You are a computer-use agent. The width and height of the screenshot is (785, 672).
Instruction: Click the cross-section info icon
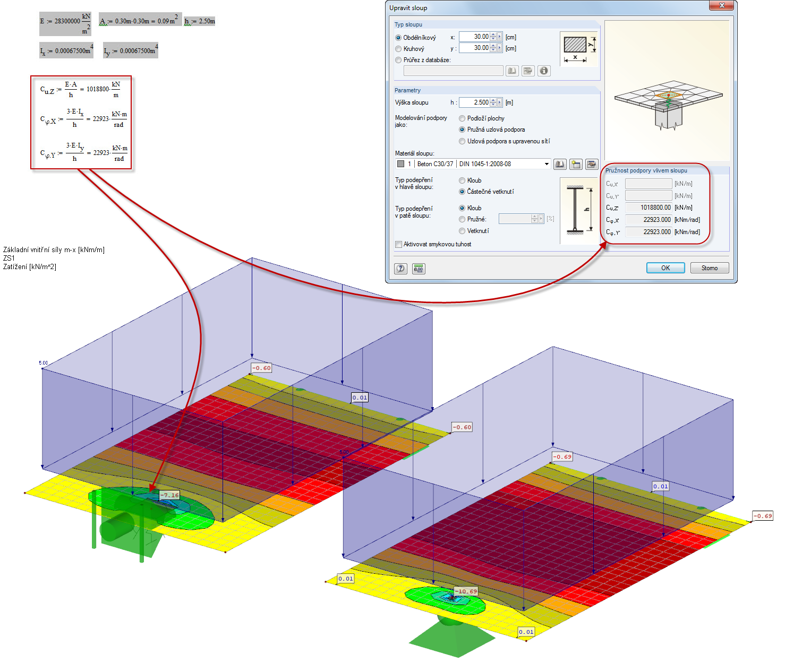[x=544, y=71]
